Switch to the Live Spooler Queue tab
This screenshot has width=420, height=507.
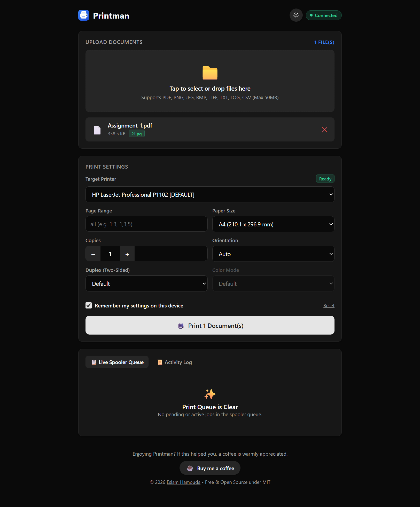(117, 362)
